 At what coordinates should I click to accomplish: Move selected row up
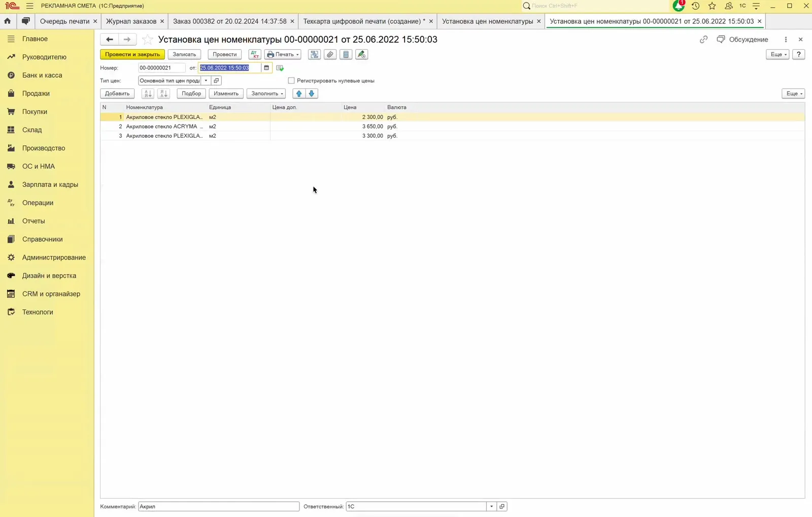click(x=299, y=93)
